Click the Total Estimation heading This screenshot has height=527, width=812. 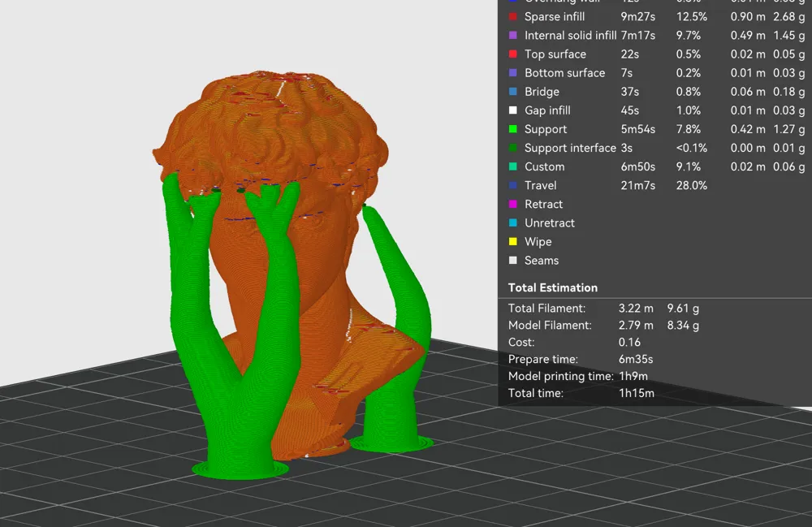pos(552,287)
